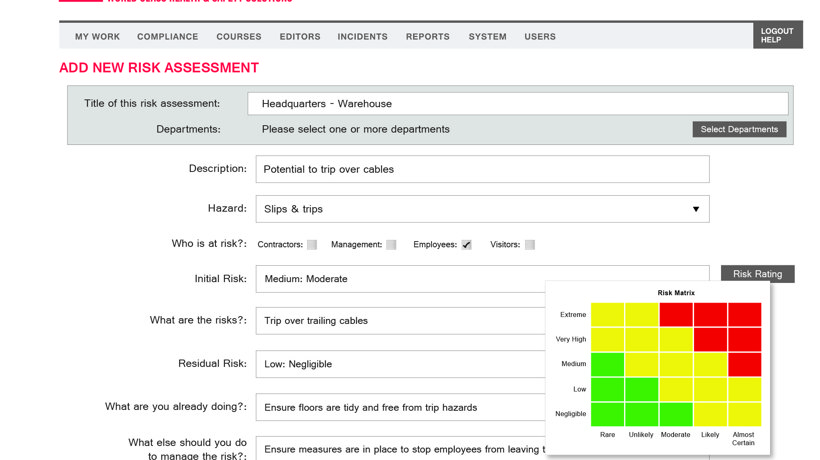
Task: Click the Select Departments button
Action: pyautogui.click(x=739, y=129)
